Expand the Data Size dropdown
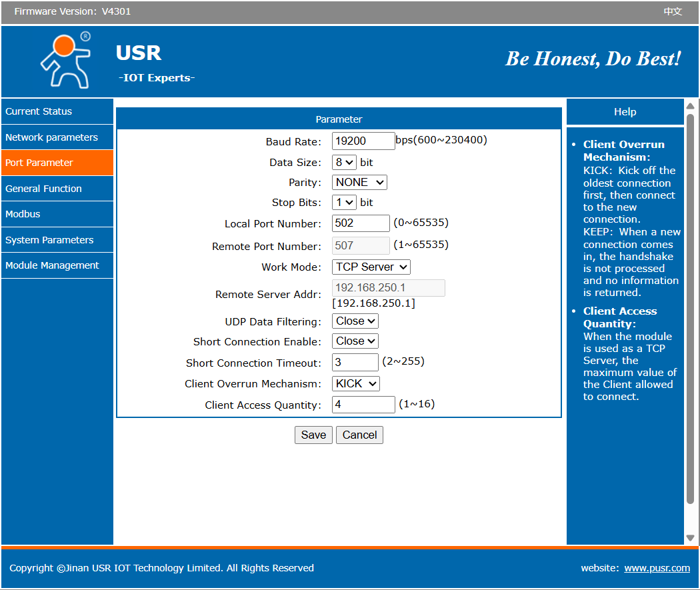The width and height of the screenshot is (700, 590). pos(345,162)
